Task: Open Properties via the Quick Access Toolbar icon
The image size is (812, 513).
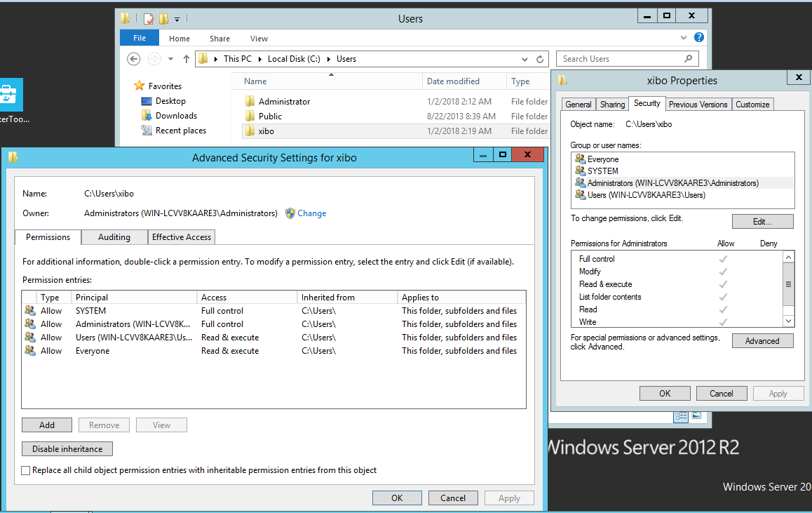Action: 149,19
